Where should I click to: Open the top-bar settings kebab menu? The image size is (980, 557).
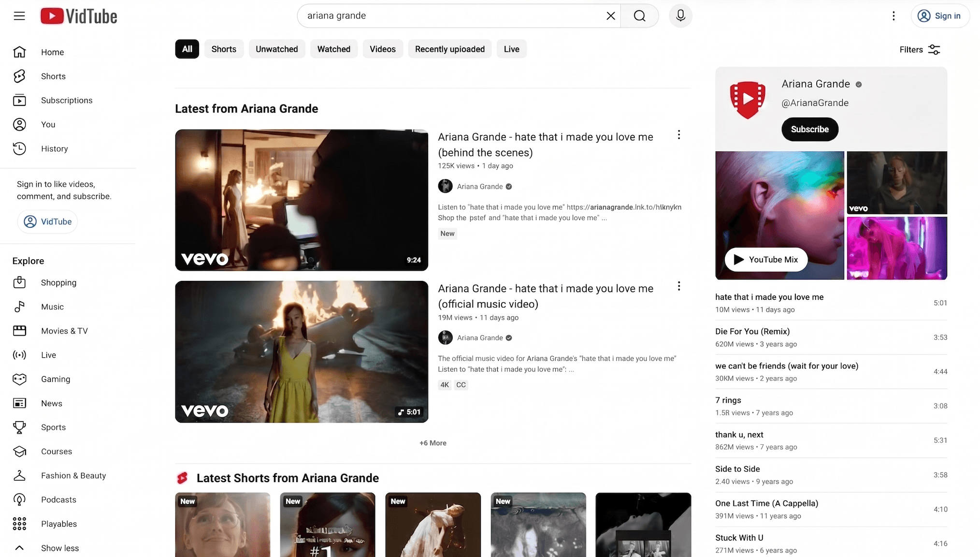pos(894,16)
